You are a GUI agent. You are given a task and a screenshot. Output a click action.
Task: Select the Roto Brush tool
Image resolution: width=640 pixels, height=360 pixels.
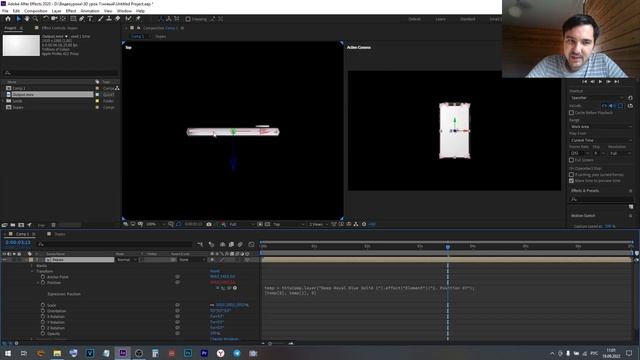pyautogui.click(x=129, y=19)
